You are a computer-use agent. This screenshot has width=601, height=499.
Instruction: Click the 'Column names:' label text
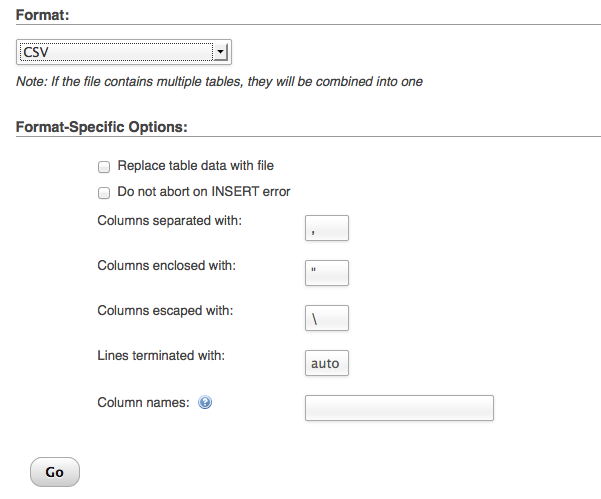[143, 402]
